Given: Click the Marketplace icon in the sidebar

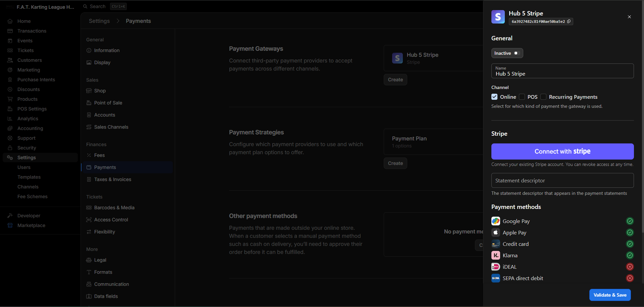Looking at the screenshot, I should tap(10, 225).
